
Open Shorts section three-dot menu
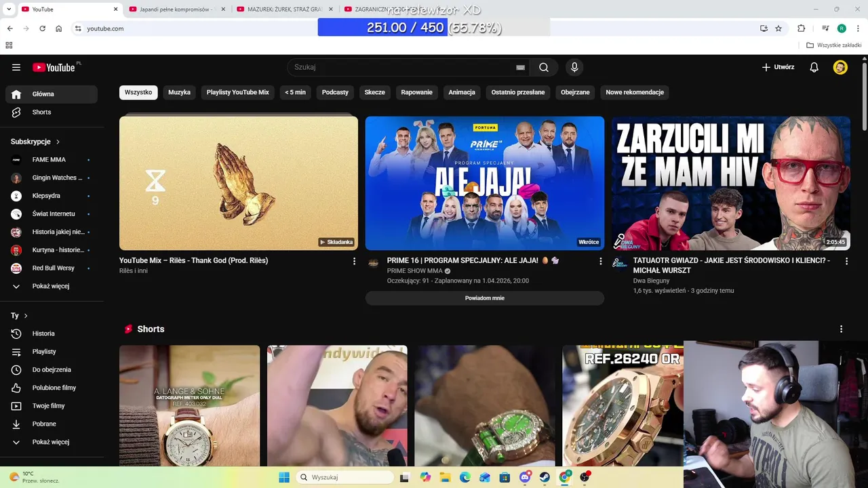pyautogui.click(x=841, y=329)
